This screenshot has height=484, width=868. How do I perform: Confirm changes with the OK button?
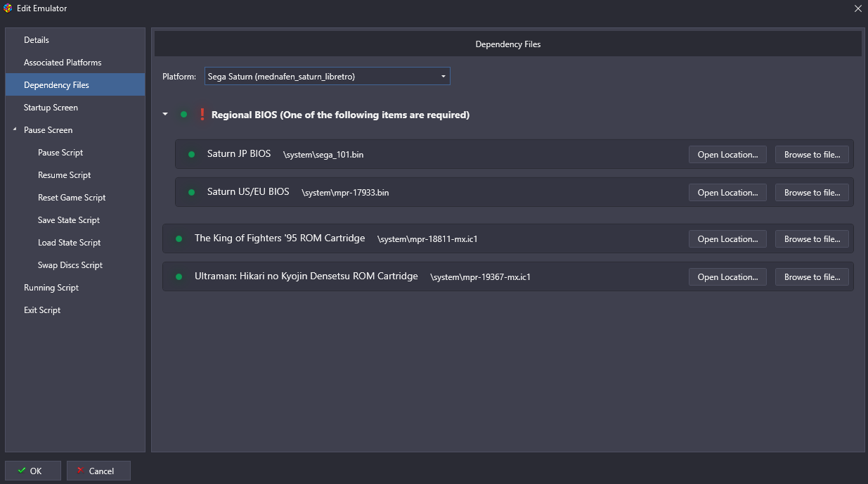(32, 471)
